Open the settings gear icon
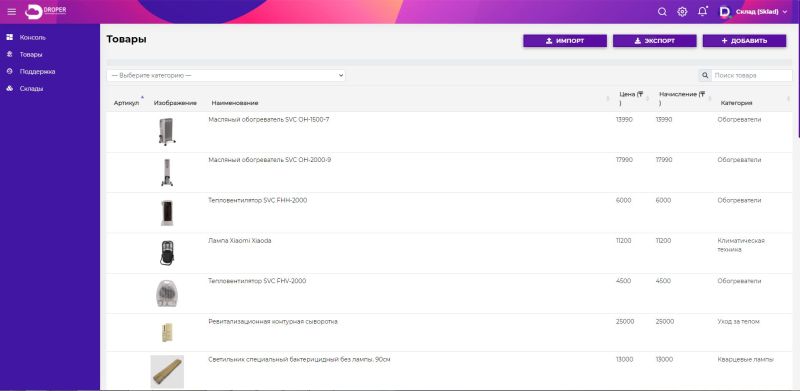Viewport: 800px width, 391px height. click(x=682, y=12)
